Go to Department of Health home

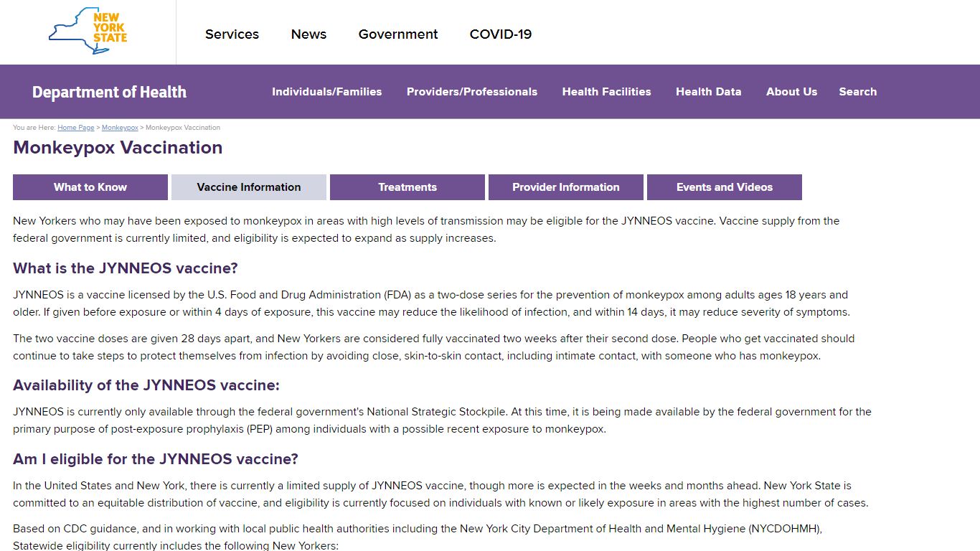point(109,92)
